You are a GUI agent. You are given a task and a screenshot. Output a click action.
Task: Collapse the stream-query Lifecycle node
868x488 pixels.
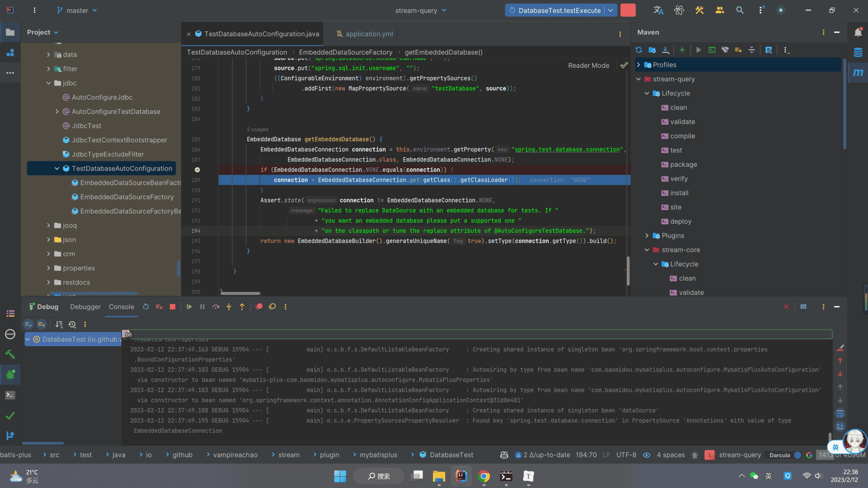point(647,93)
